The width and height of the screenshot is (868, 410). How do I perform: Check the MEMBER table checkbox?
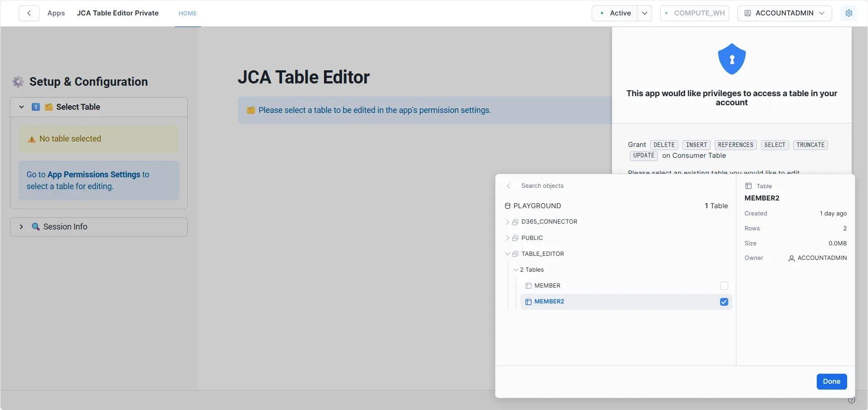click(x=723, y=286)
